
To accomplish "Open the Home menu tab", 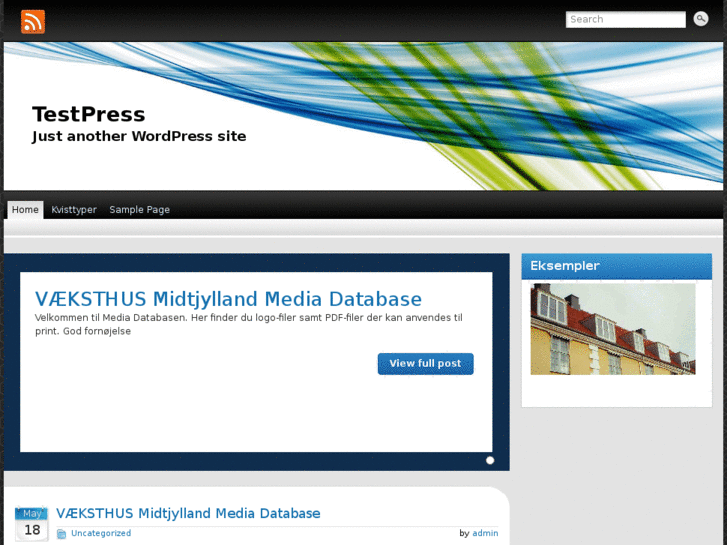I will tap(25, 210).
